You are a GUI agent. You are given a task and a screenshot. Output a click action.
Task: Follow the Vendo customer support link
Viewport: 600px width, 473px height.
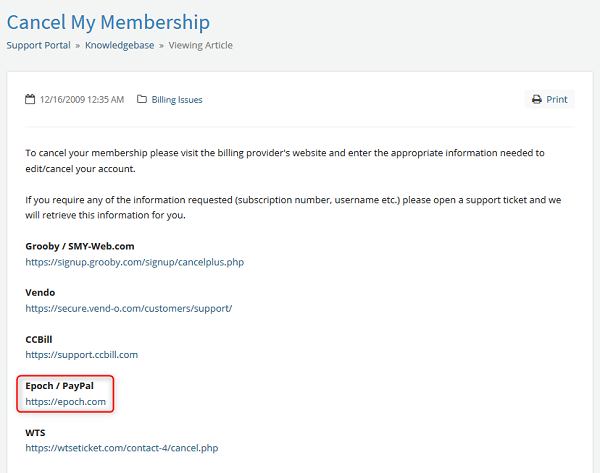click(x=129, y=308)
